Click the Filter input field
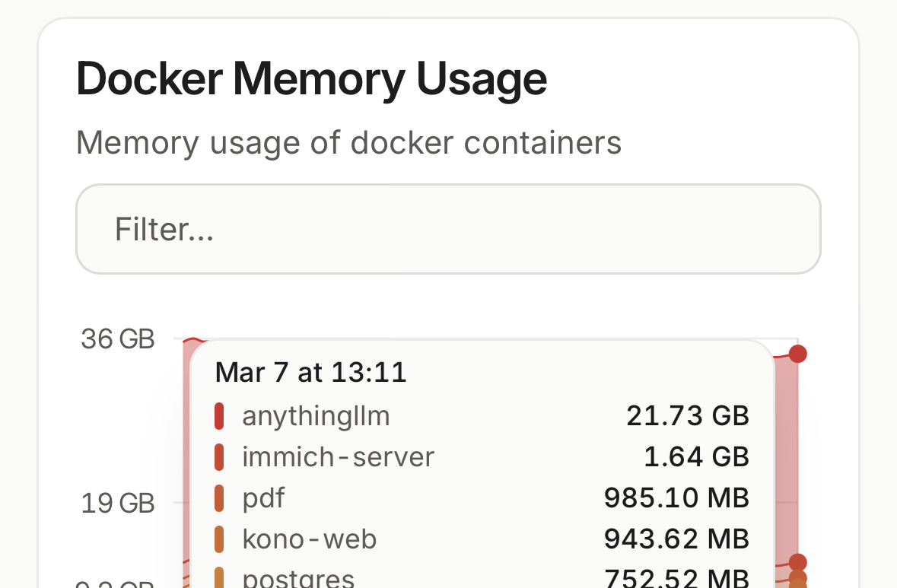 tap(448, 229)
